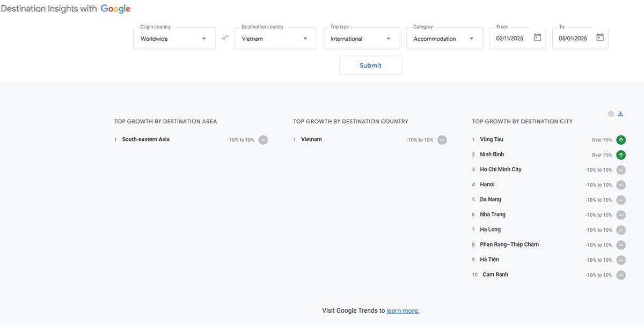Select the Hanoi city name
644x325 pixels.
[487, 184]
